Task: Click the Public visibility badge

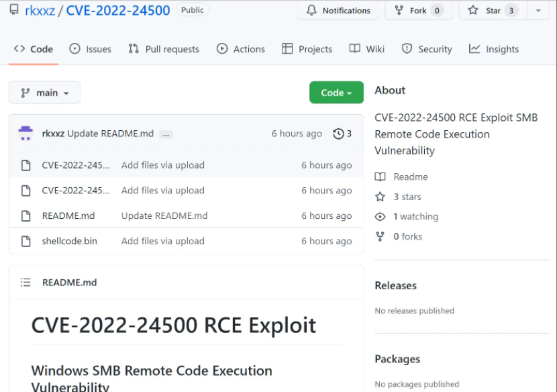Action: pyautogui.click(x=193, y=10)
